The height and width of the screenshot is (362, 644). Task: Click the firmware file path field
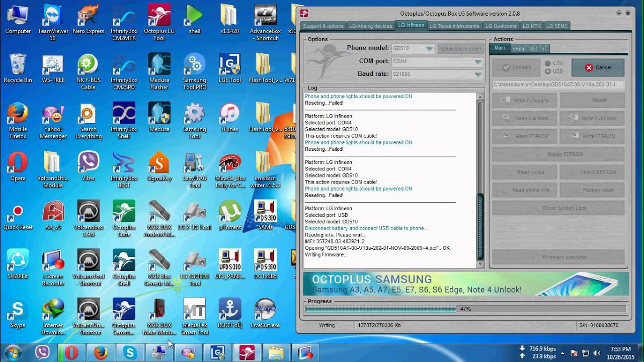pos(558,85)
